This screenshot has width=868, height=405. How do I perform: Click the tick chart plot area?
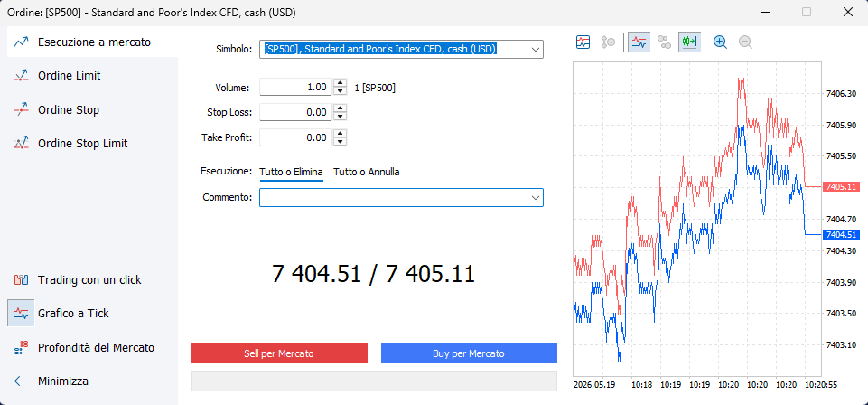696,219
